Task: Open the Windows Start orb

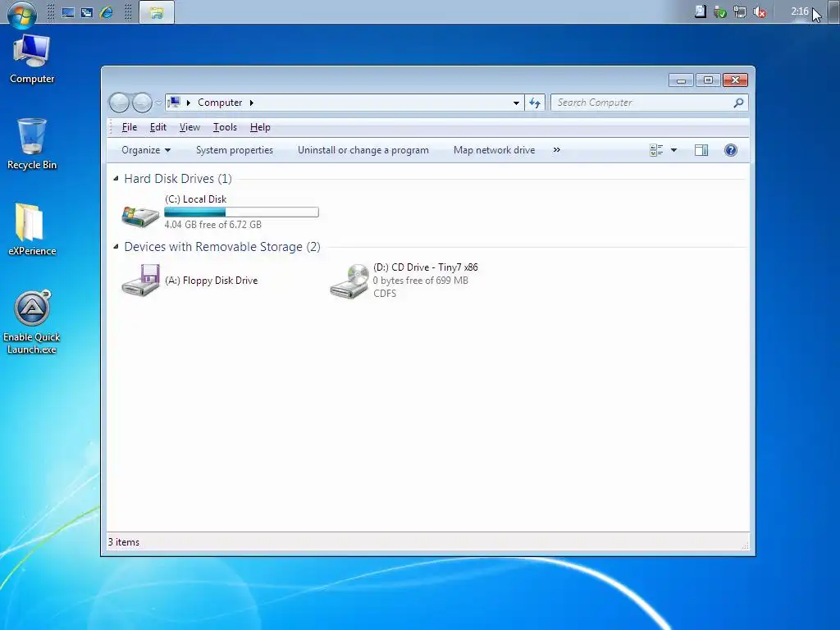Action: [22, 13]
